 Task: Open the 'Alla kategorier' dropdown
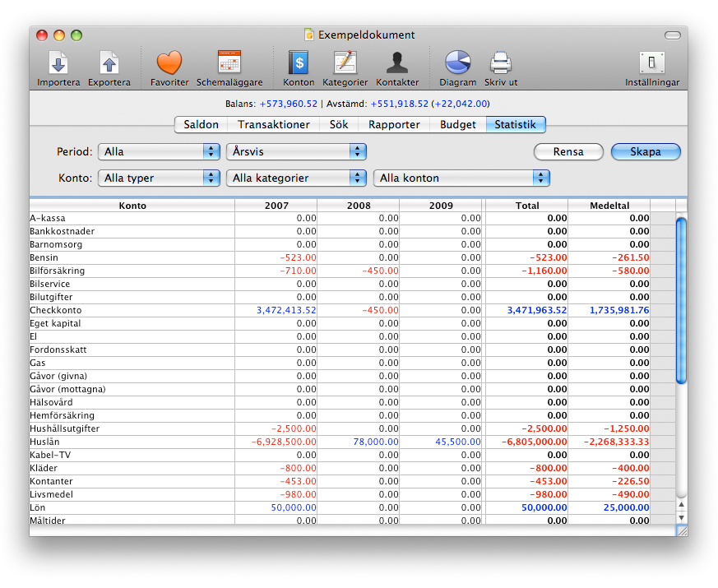click(x=296, y=178)
